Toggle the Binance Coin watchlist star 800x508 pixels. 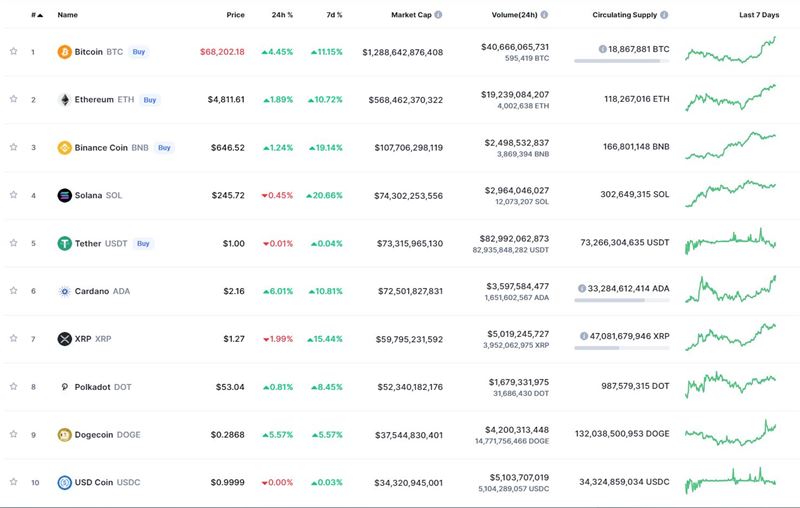14,147
